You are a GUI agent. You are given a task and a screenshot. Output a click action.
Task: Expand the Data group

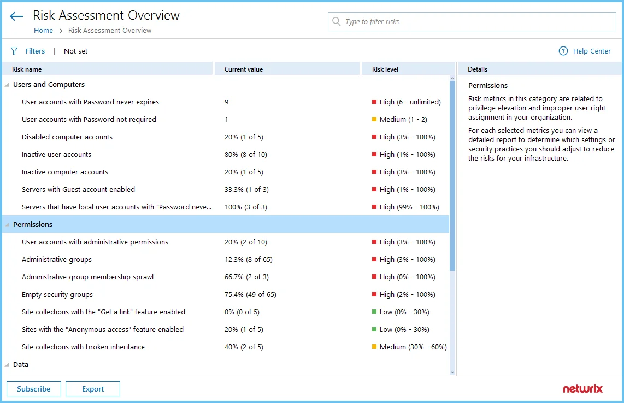7,365
